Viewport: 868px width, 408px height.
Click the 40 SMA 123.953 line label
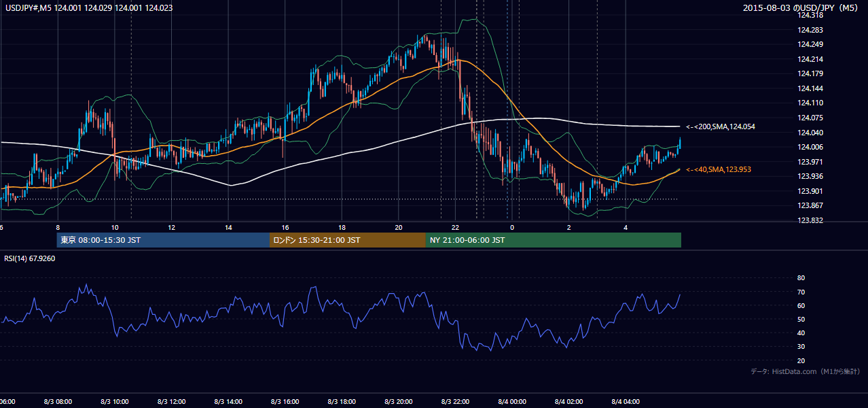pyautogui.click(x=719, y=169)
